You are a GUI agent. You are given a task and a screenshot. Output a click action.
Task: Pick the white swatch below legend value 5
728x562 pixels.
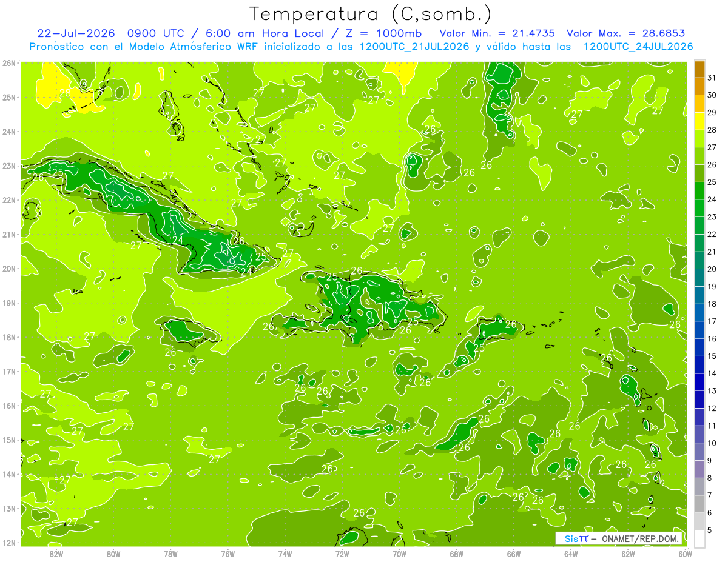pyautogui.click(x=699, y=538)
